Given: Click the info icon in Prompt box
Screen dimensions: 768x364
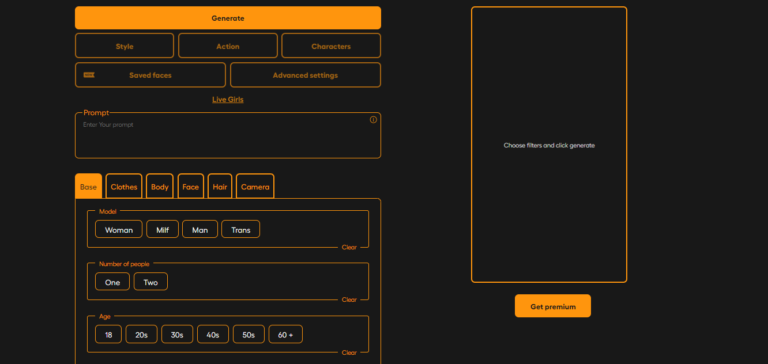Looking at the screenshot, I should (373, 120).
